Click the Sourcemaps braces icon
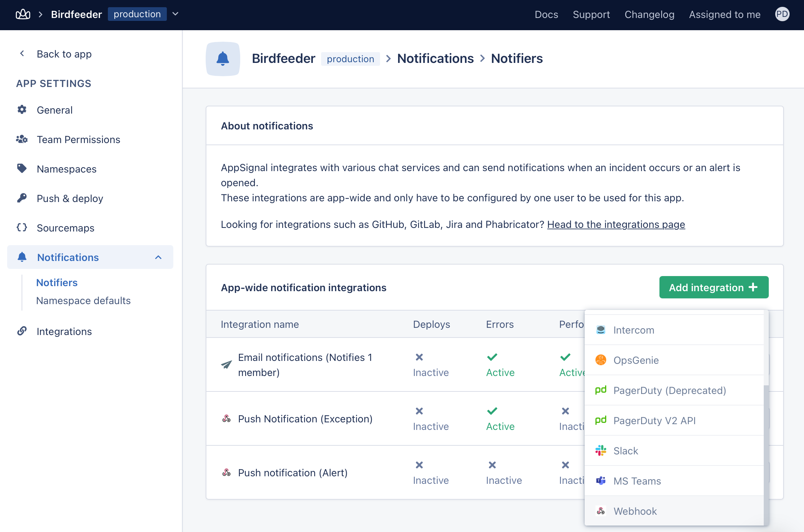The image size is (804, 532). (x=22, y=228)
